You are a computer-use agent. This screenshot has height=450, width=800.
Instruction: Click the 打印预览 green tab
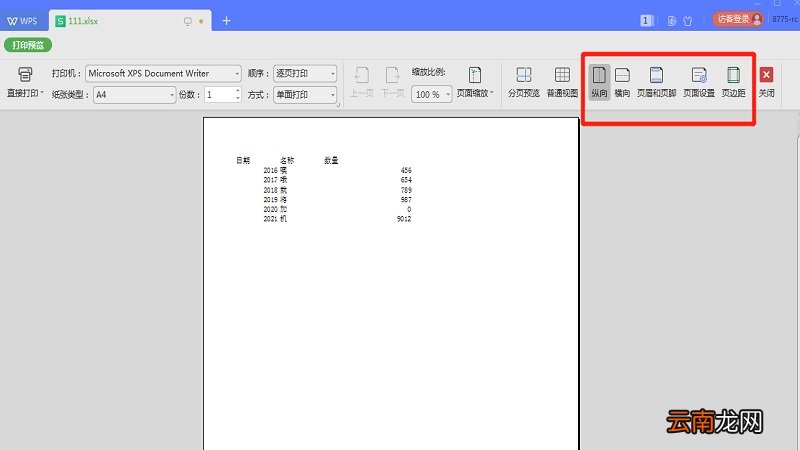(28, 45)
